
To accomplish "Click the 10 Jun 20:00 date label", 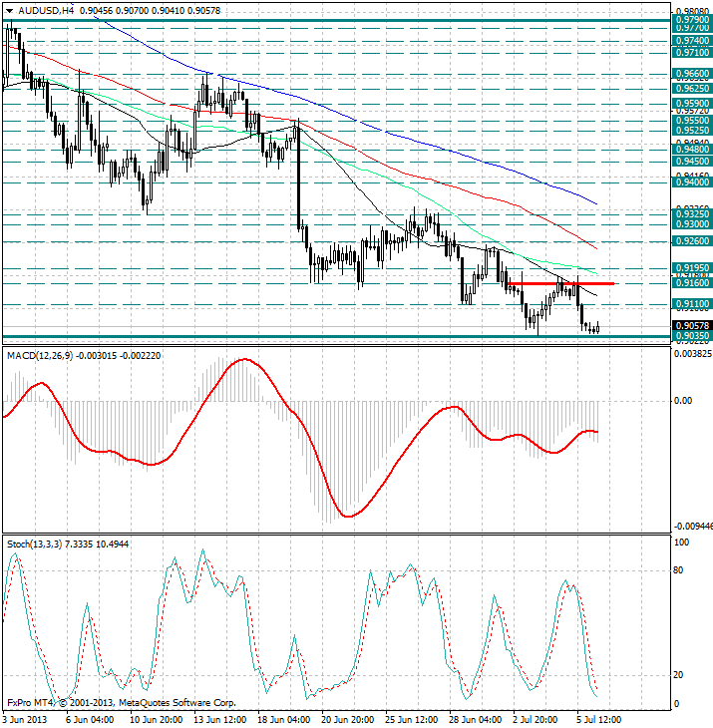I will (x=156, y=720).
